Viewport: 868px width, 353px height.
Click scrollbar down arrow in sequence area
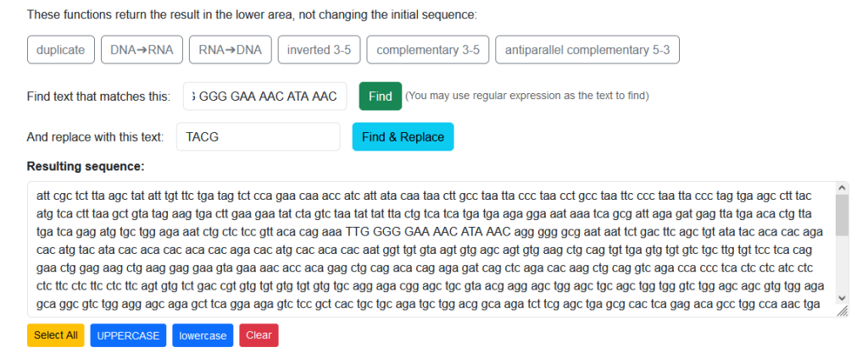click(842, 298)
